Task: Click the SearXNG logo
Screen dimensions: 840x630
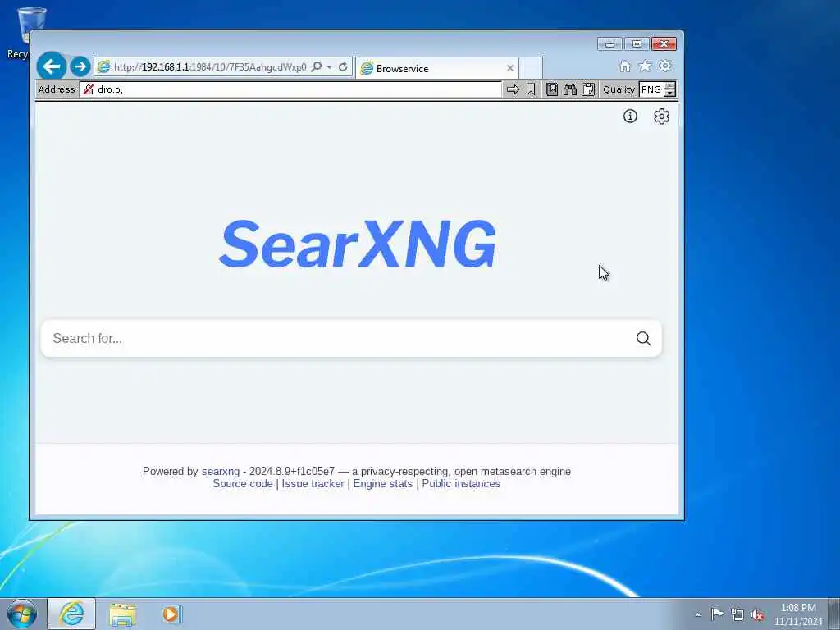Action: [358, 244]
